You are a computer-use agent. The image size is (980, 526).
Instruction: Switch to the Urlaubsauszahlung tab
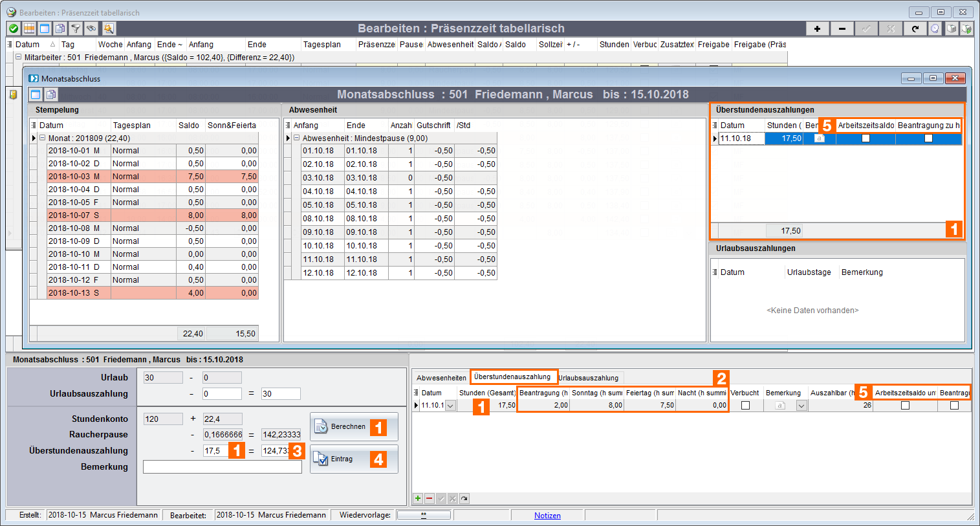[x=589, y=378]
